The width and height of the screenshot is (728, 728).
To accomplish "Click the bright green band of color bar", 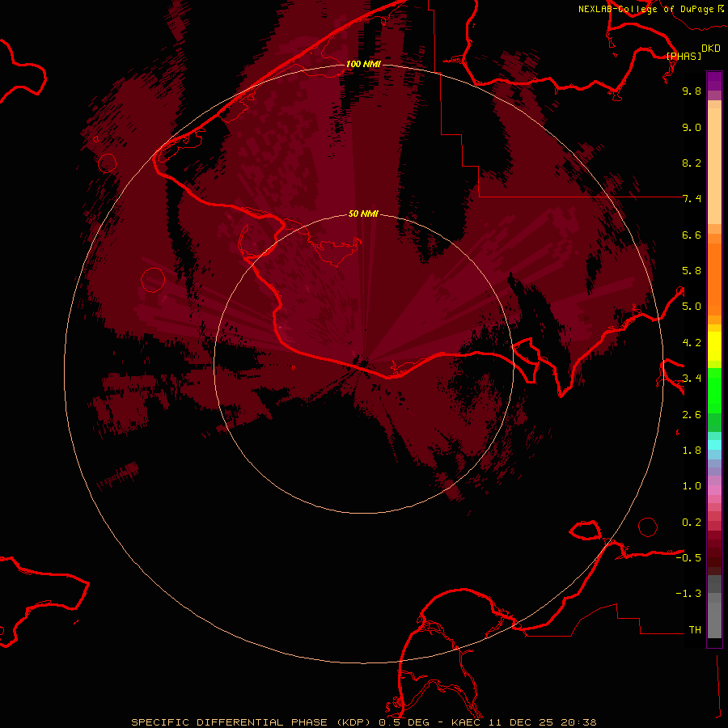I will [x=714, y=391].
